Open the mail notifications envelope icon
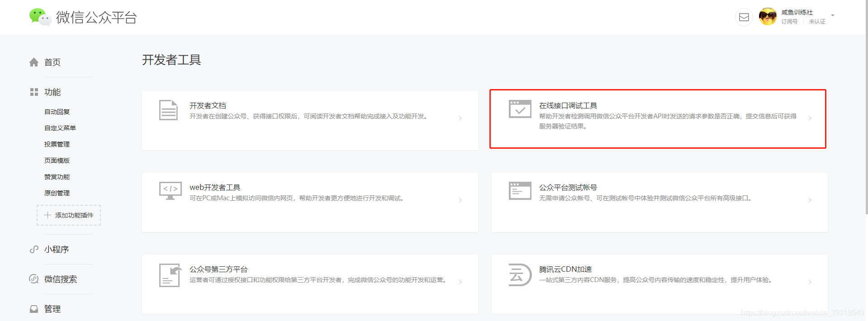The height and width of the screenshot is (321, 868). (744, 17)
